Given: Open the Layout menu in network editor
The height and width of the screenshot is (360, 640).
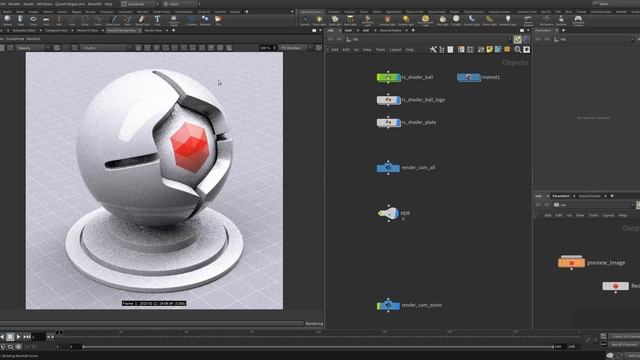Looking at the screenshot, I should coord(395,50).
